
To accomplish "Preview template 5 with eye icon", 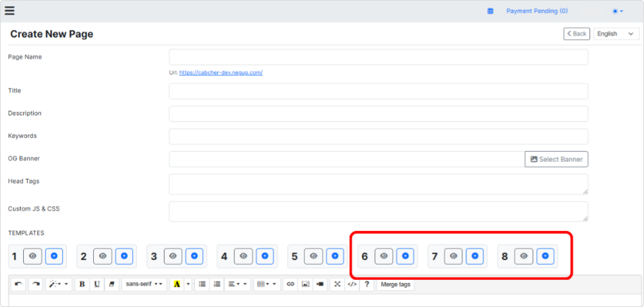I will [313, 256].
